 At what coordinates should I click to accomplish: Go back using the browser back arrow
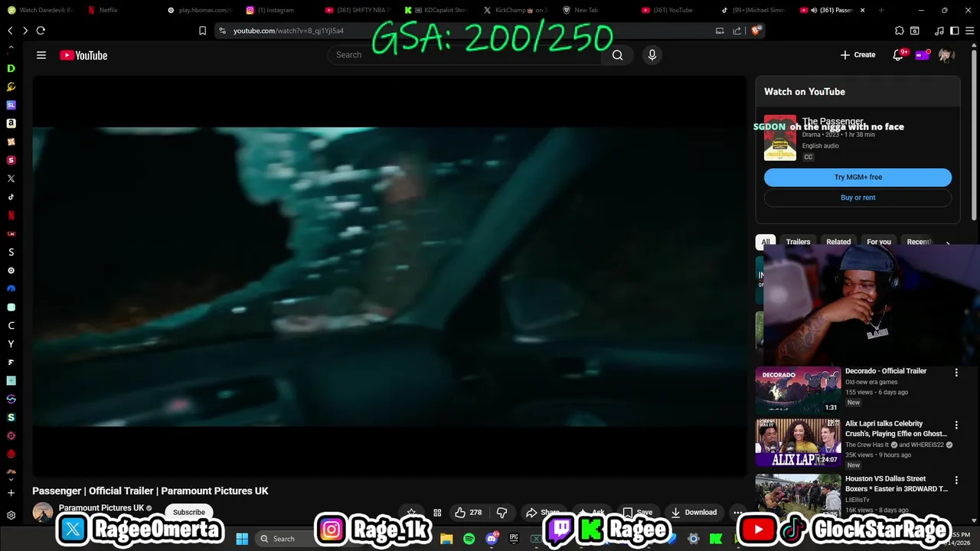coord(10,31)
